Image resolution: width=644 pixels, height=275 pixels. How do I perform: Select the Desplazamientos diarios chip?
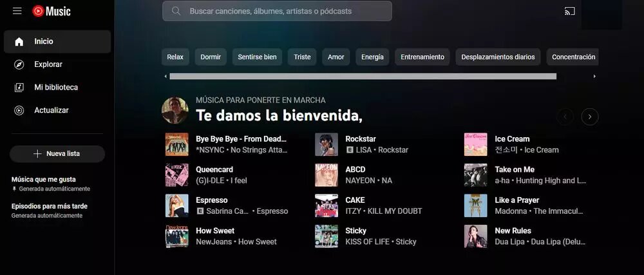(498, 57)
